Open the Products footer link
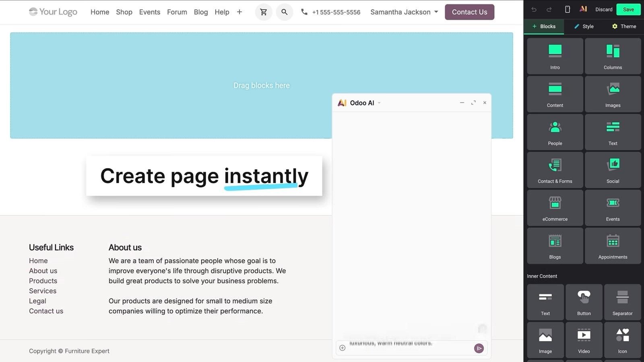Screen dimensions: 644x362 coord(43,281)
